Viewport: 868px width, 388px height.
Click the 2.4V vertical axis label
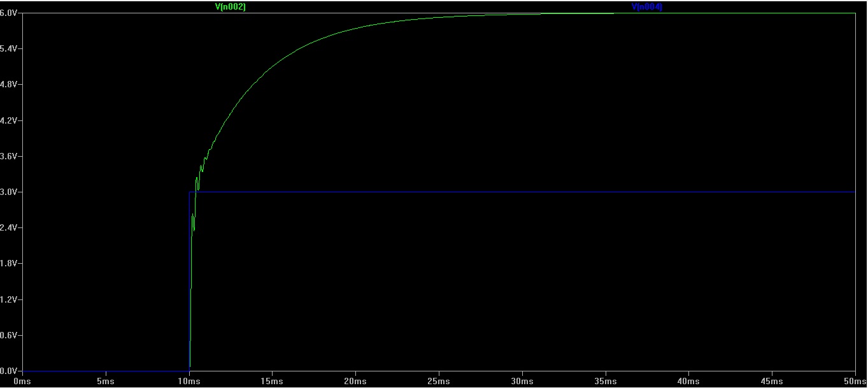[x=11, y=227]
